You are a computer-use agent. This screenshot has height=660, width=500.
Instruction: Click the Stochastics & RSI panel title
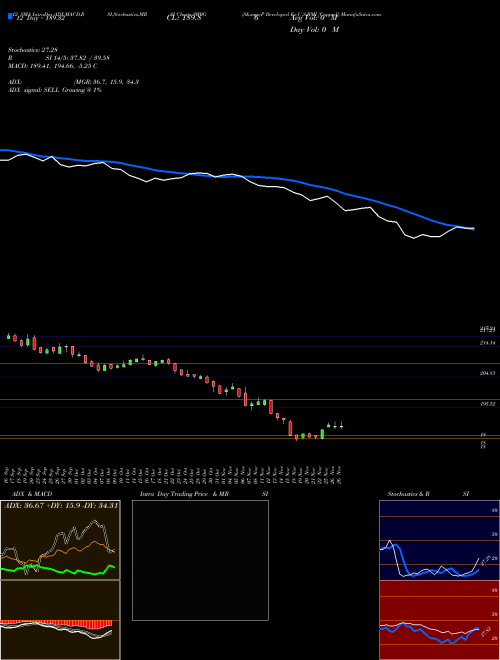pyautogui.click(x=428, y=494)
